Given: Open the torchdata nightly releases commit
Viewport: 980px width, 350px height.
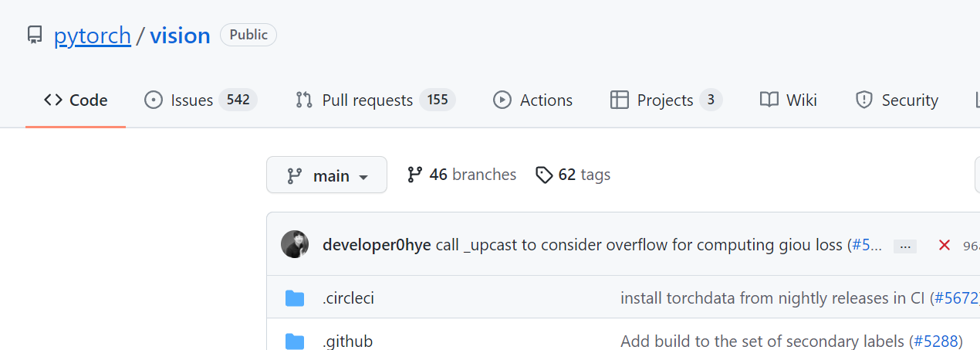Looking at the screenshot, I should (x=772, y=298).
